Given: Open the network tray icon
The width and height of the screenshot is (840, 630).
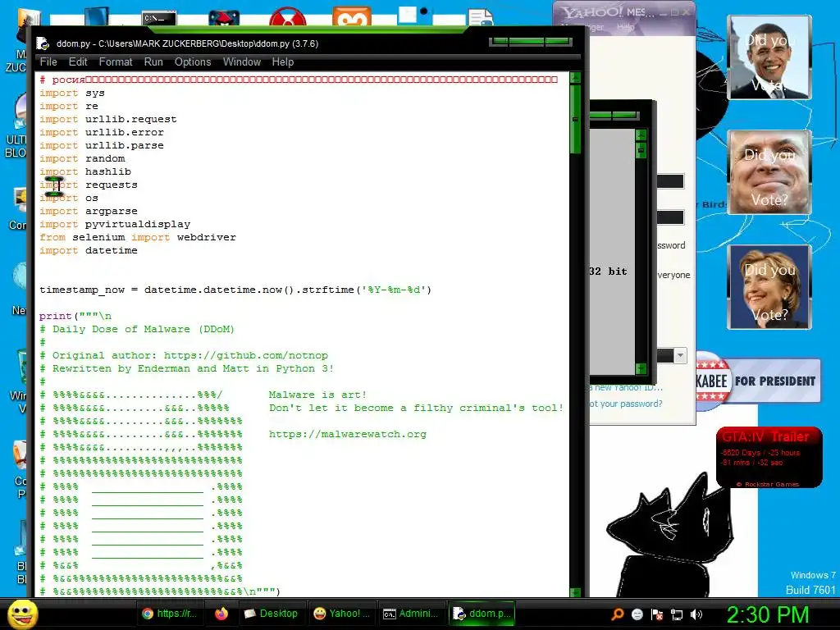Looking at the screenshot, I should [677, 614].
